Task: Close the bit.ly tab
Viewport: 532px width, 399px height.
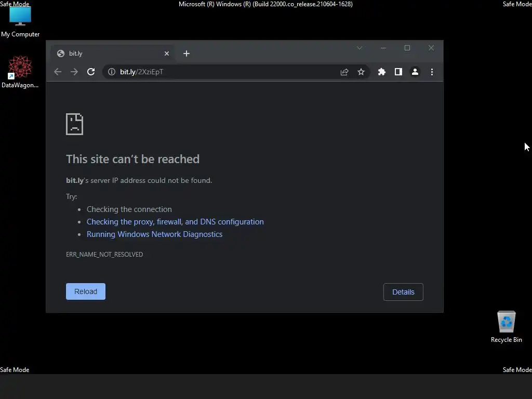Action: (x=167, y=54)
